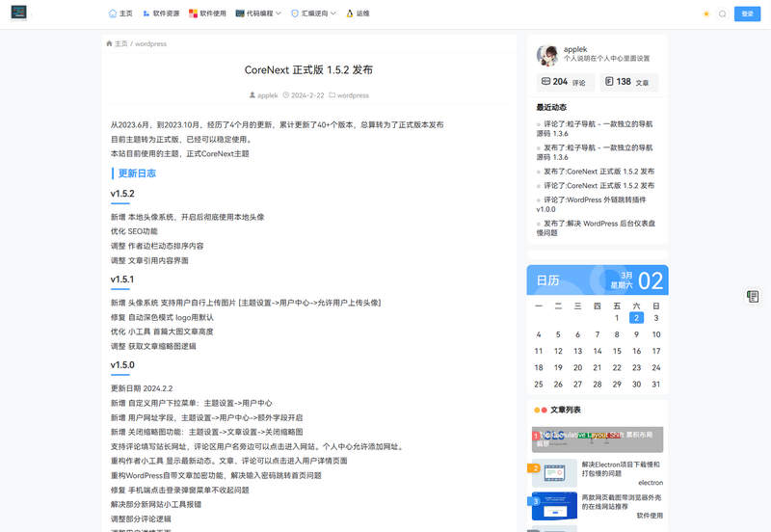Click the breadcrumb home icon
This screenshot has width=771, height=532.
pos(109,43)
